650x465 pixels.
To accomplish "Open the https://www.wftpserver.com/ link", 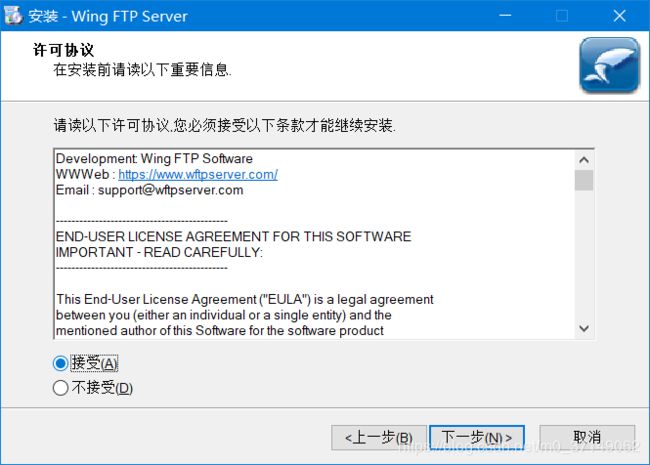I will tap(198, 174).
